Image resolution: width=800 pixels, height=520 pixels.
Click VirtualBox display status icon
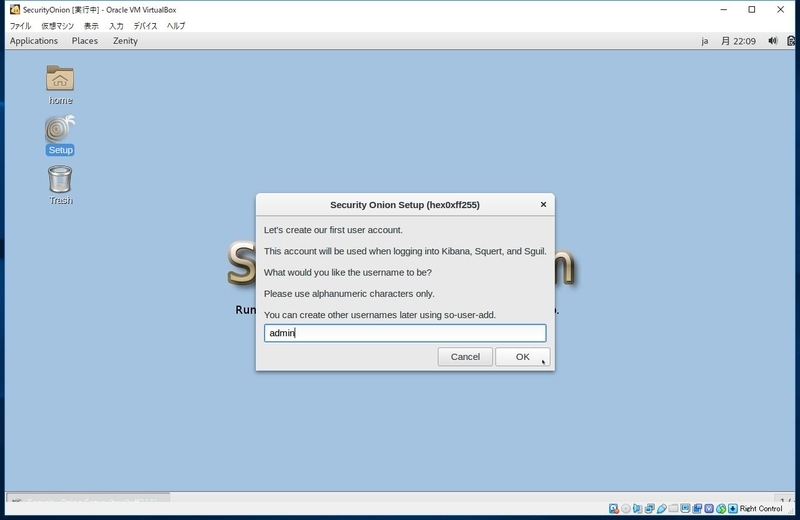click(x=685, y=508)
